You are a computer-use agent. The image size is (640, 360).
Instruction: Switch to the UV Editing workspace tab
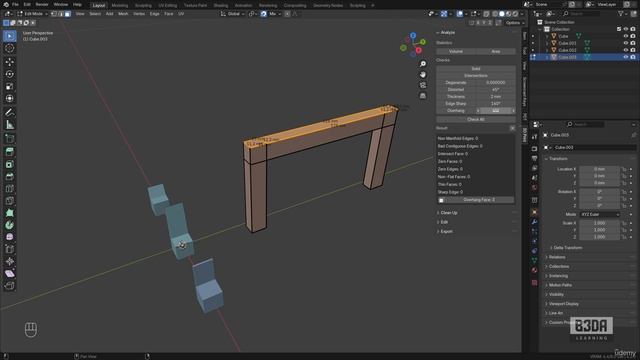pos(167,5)
